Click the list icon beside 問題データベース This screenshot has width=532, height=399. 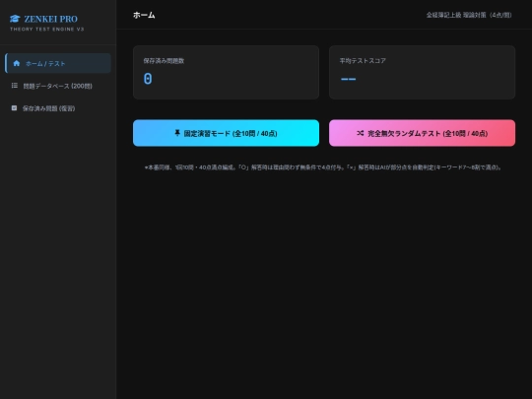coord(15,86)
